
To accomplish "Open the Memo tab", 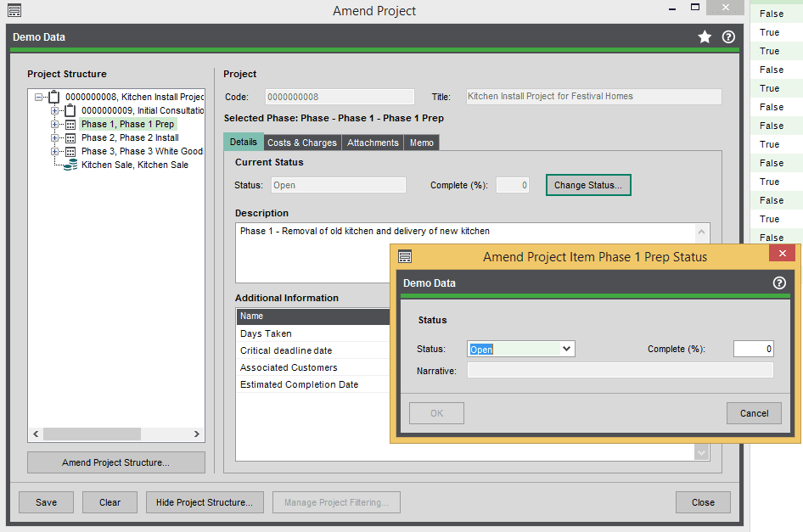I will [422, 143].
